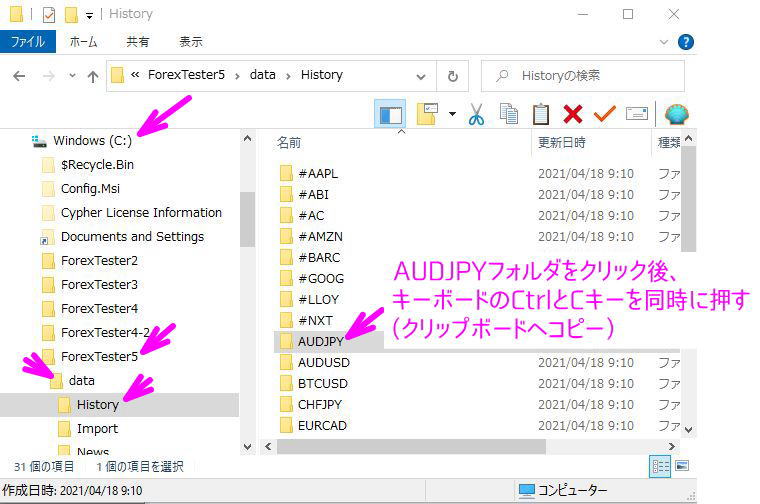
Task: Click the file list horizontal scrollbar
Action: click(411, 446)
